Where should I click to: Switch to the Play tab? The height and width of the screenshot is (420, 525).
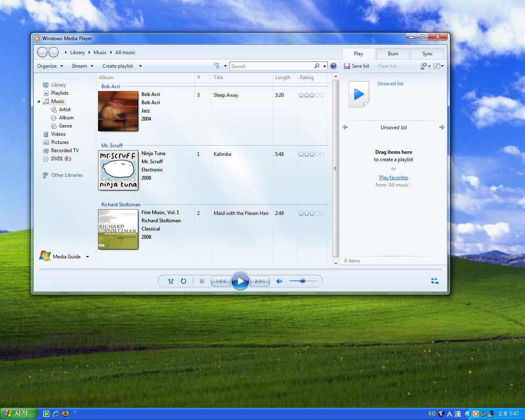[x=358, y=54]
